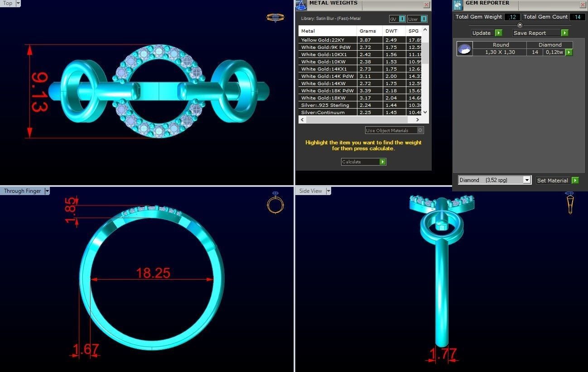Close the Gem Reporter panel
Viewport: 588px width, 372px height.
[x=583, y=5]
